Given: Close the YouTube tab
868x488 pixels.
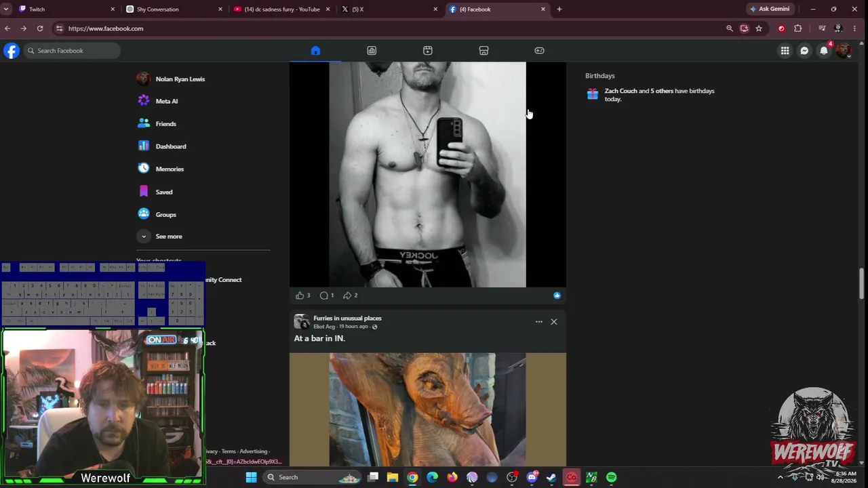Looking at the screenshot, I should coord(328,9).
